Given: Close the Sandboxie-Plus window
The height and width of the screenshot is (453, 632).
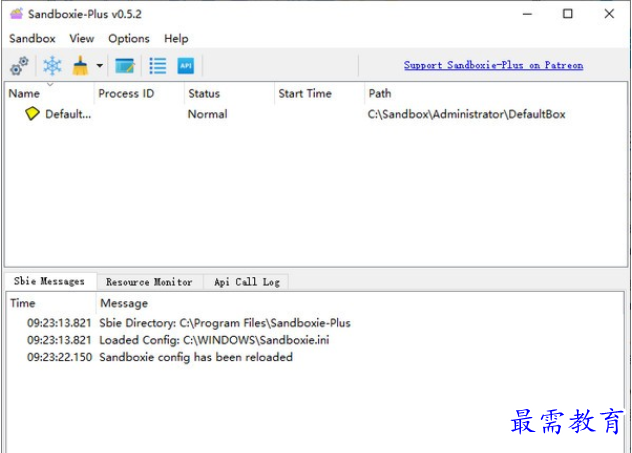Looking at the screenshot, I should tap(609, 14).
